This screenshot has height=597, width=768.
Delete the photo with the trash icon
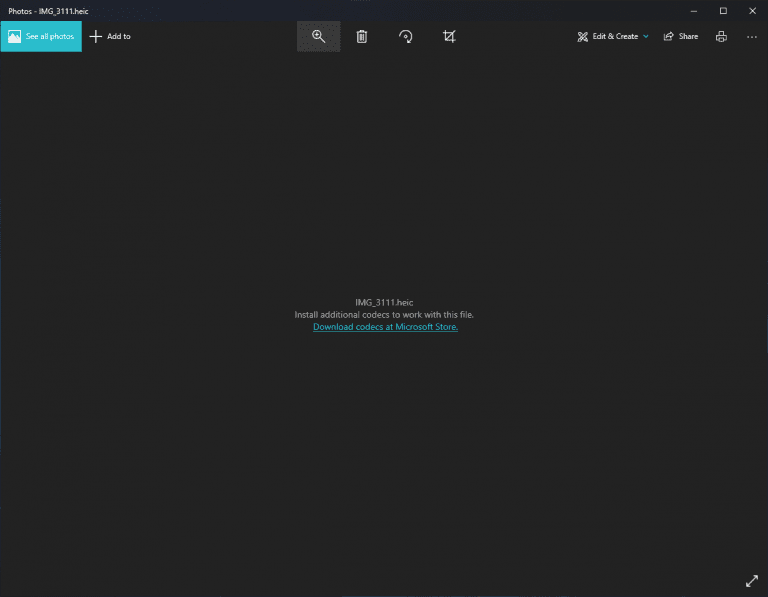(362, 36)
